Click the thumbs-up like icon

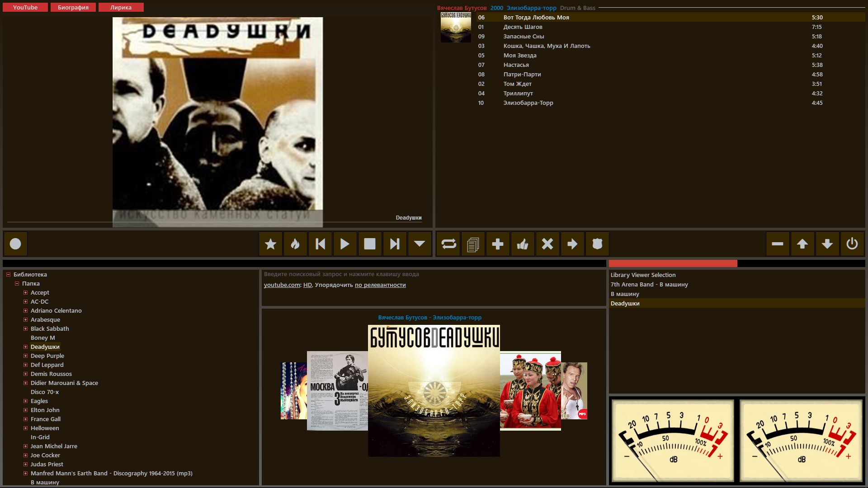click(x=523, y=244)
